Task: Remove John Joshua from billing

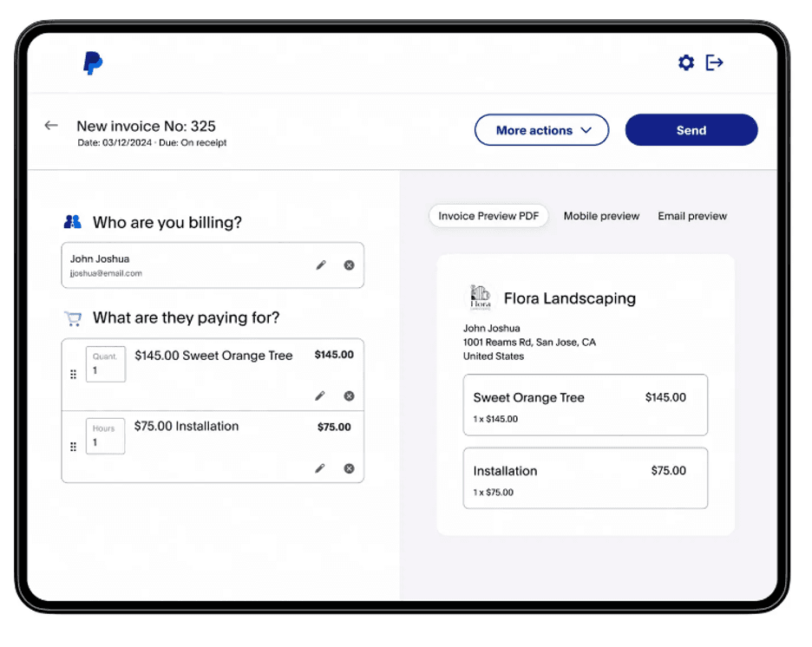Action: pos(349,265)
